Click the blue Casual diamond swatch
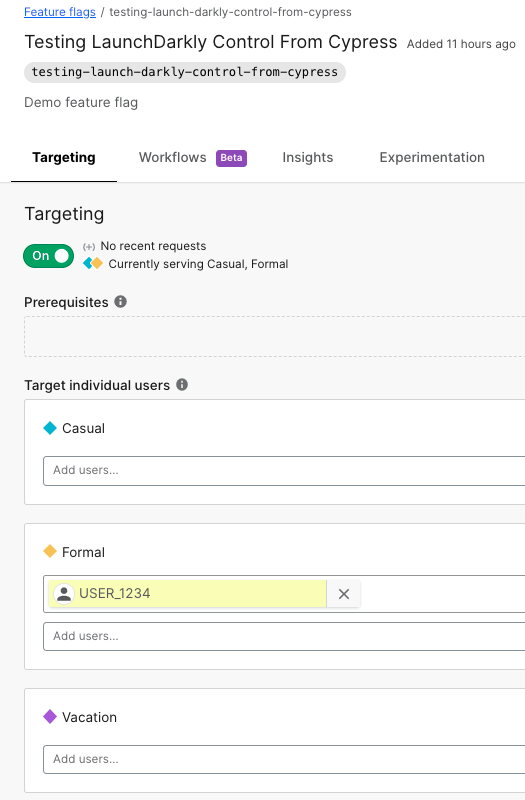This screenshot has height=800, width=525. pos(50,428)
